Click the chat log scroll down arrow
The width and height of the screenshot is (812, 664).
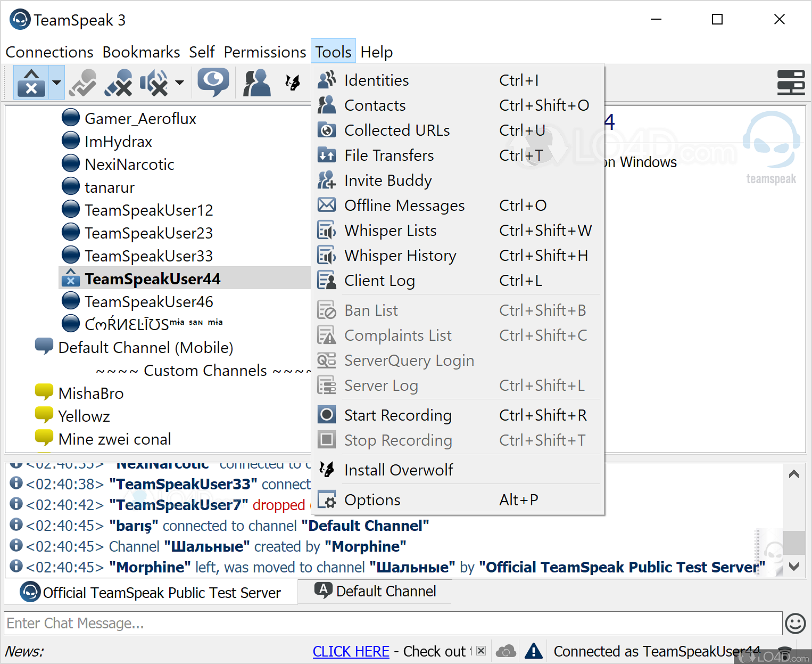794,567
